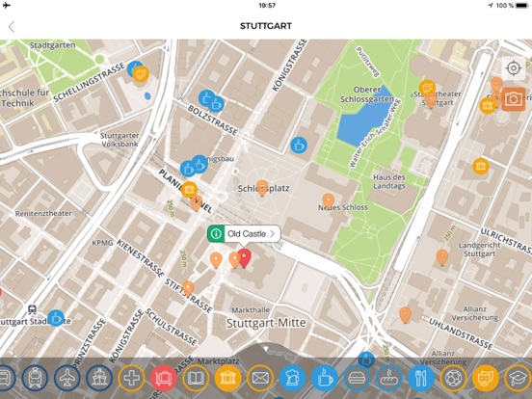The image size is (532, 399).
Task: Select the museum marker on Planie
Action: click(x=189, y=189)
